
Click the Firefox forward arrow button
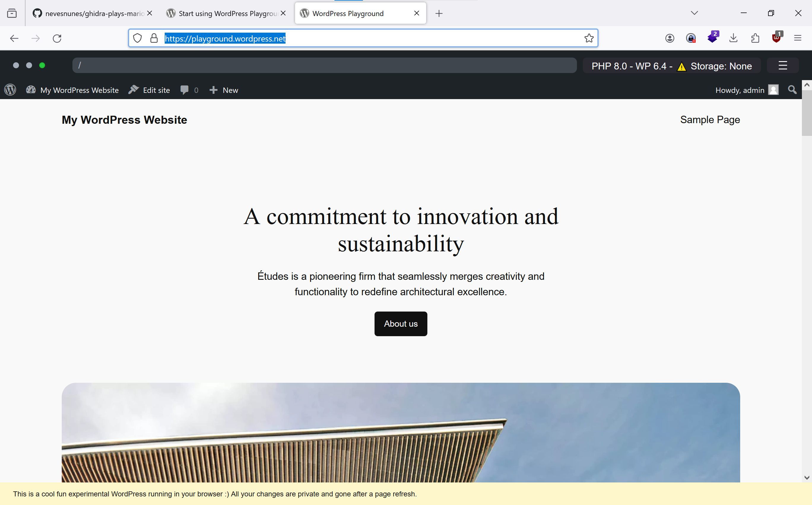pyautogui.click(x=35, y=38)
